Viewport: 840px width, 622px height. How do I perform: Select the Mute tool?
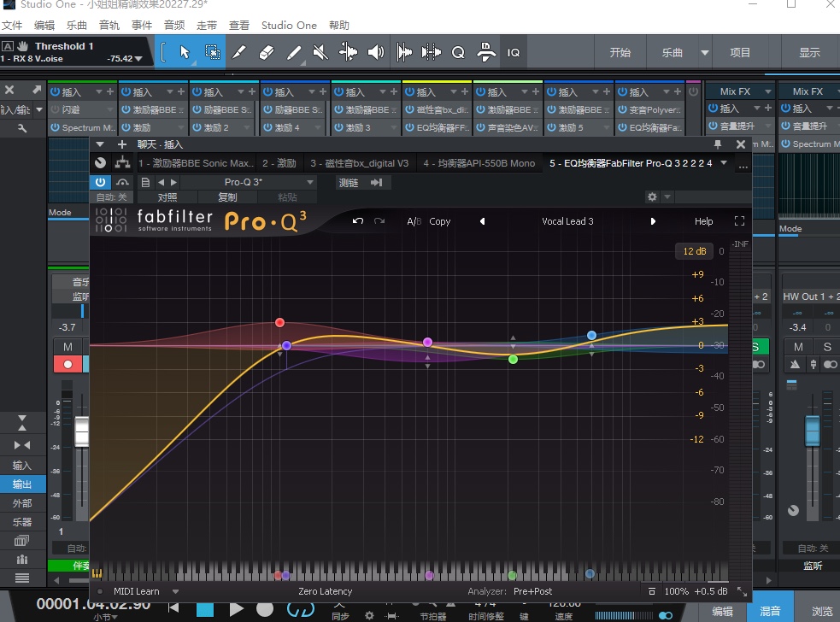(320, 52)
